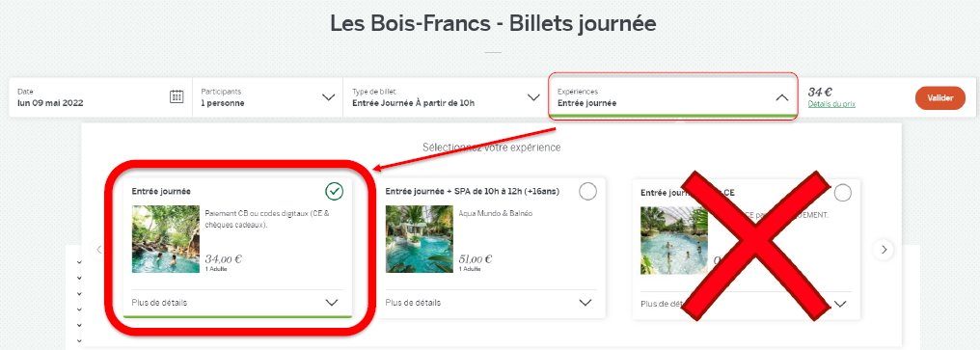Click the Valider button
Screen dimensions: 980x350
[940, 98]
